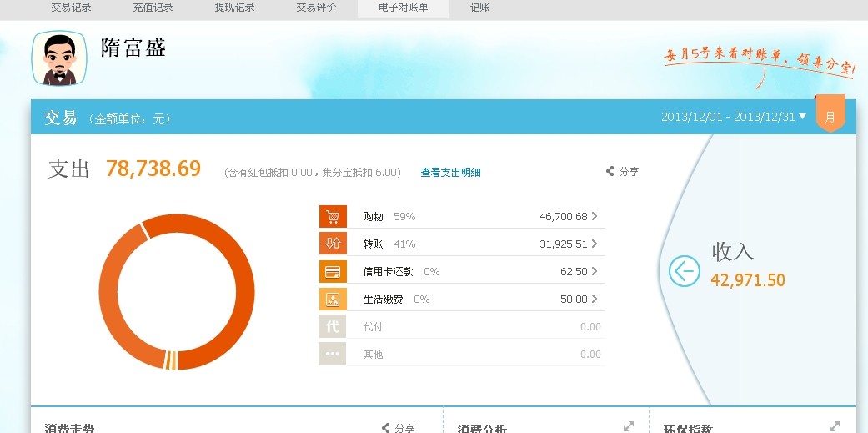Screen dimensions: 868x433
Task: Click the 其他 ellipsis icon
Action: point(332,354)
